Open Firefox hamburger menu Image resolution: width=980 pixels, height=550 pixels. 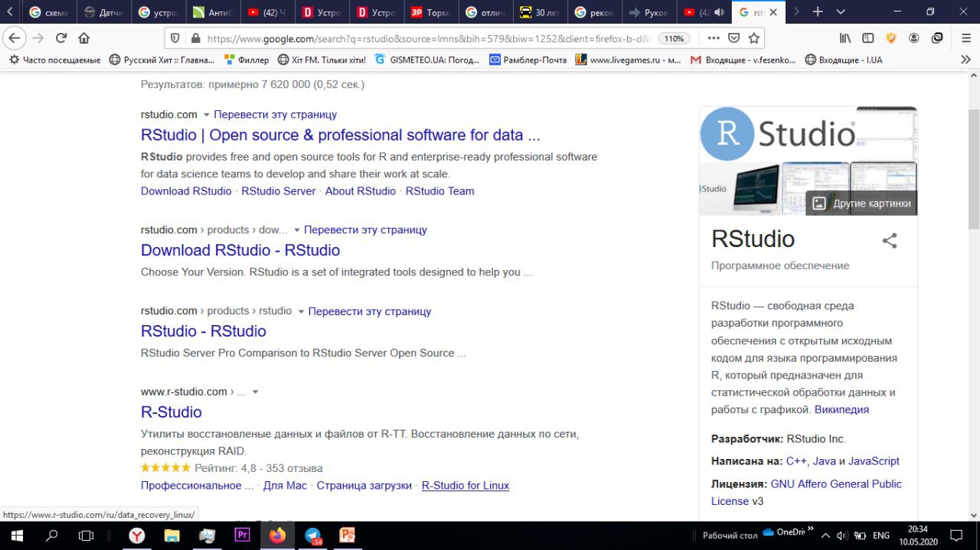(x=965, y=38)
